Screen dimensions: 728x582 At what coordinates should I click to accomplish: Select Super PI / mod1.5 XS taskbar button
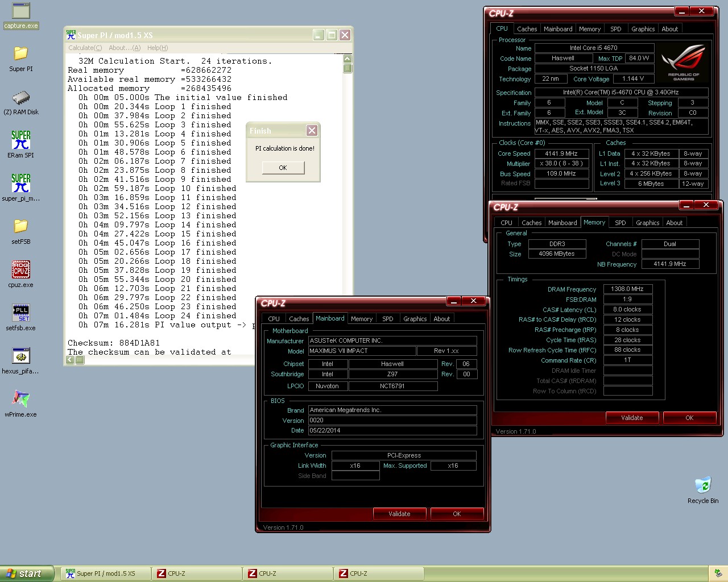coord(105,573)
